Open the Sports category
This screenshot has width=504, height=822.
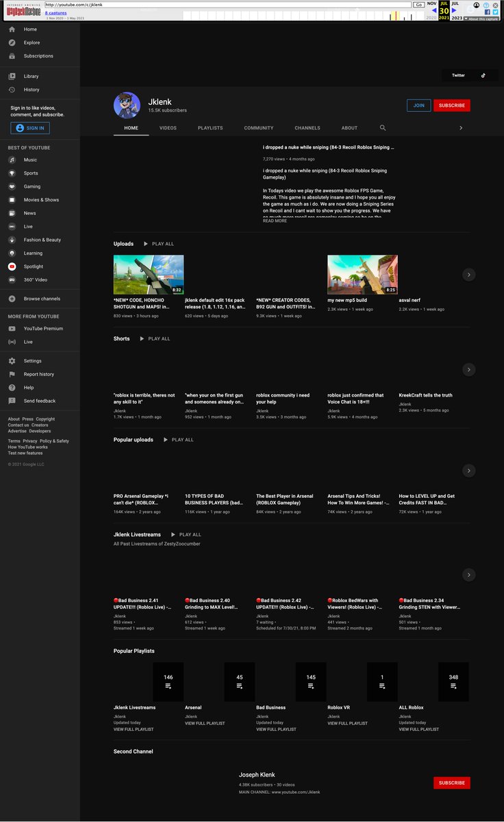pyautogui.click(x=40, y=173)
